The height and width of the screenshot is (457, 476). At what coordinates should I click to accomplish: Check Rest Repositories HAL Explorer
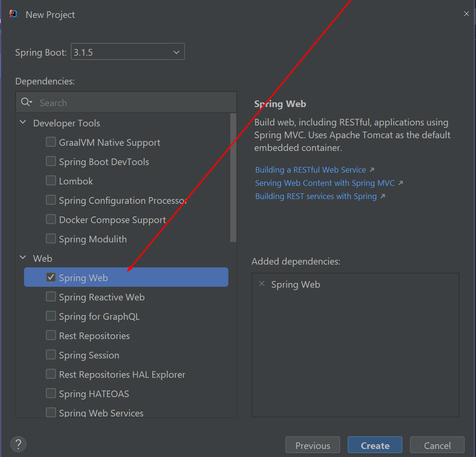[x=50, y=374]
